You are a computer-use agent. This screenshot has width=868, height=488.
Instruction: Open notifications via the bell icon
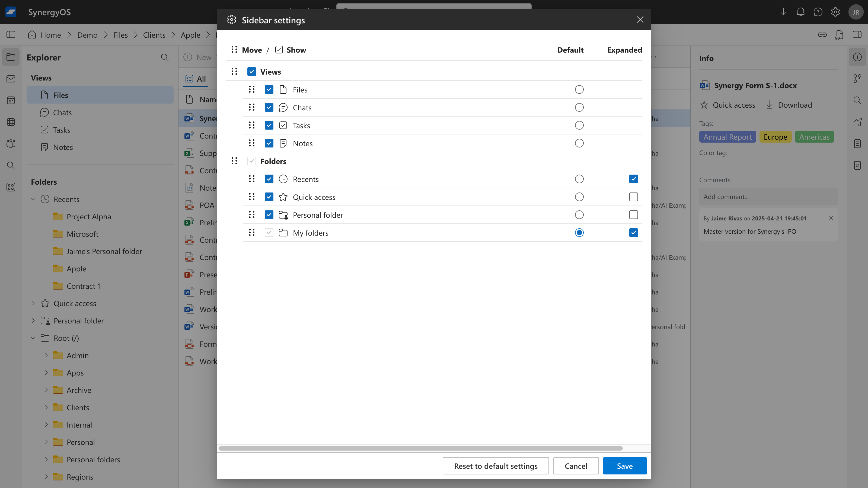[x=801, y=12]
